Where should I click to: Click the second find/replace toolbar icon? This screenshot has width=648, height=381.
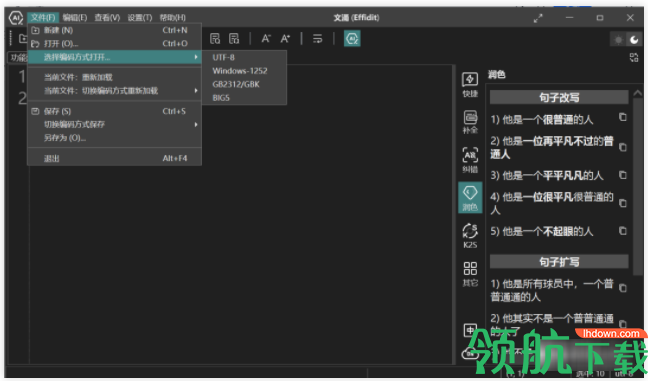[234, 39]
